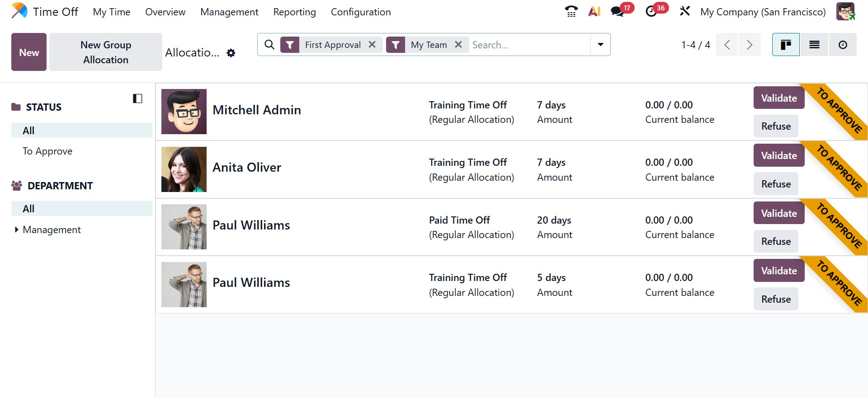The height and width of the screenshot is (398, 868).
Task: Filter status by To Approve
Action: (47, 151)
